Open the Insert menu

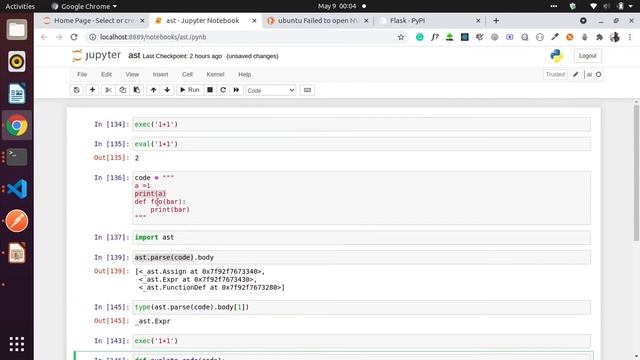[160, 74]
